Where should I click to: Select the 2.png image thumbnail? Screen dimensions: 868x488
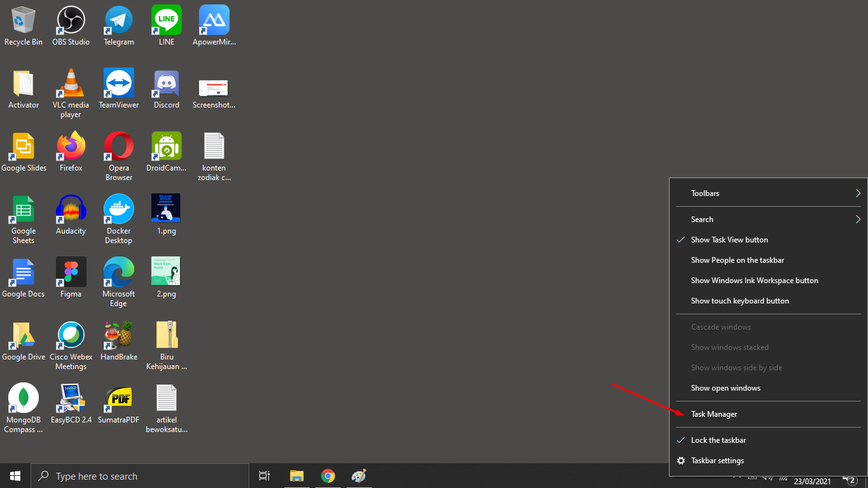[167, 277]
